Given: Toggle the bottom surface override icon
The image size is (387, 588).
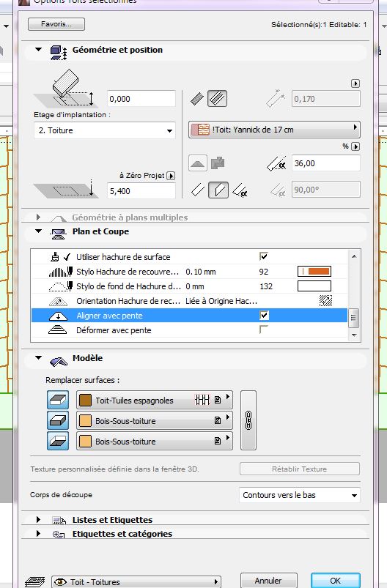Looking at the screenshot, I should coord(58,441).
